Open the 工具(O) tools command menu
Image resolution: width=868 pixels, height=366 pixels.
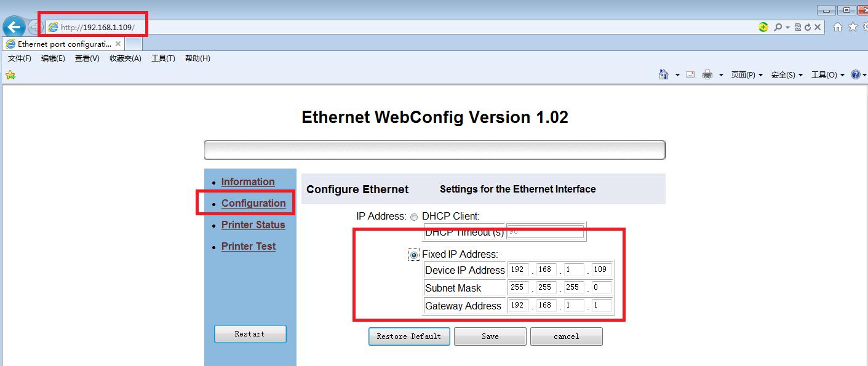pos(827,75)
